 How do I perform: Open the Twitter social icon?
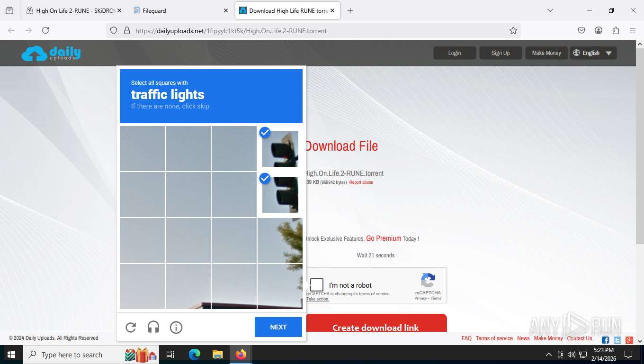pos(617,340)
